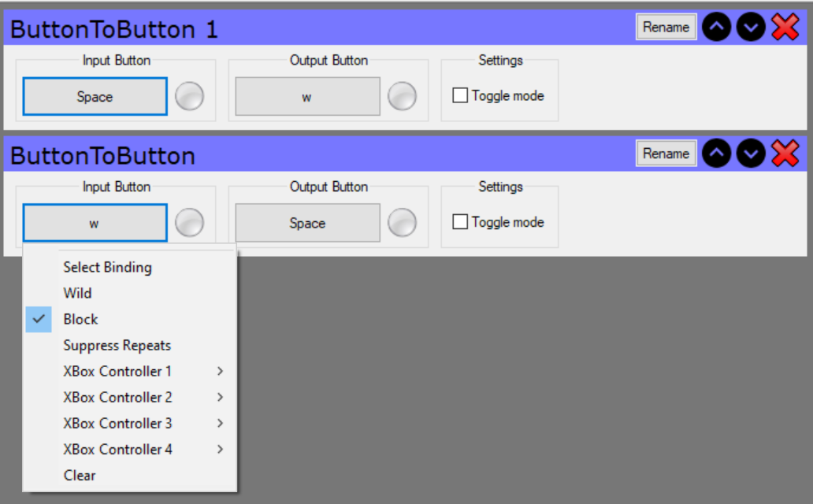This screenshot has width=813, height=504.
Task: Rename the second ButtonToButton plugin
Action: point(666,154)
